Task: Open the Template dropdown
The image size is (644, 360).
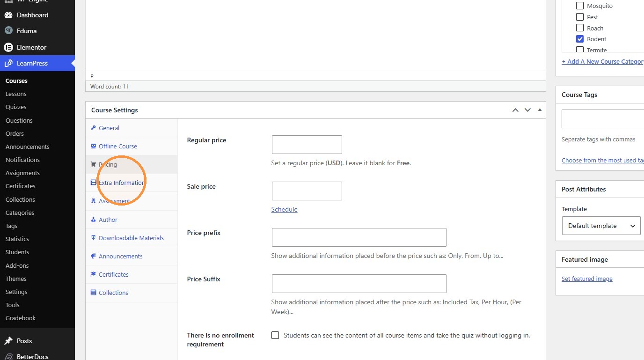Action: click(601, 226)
